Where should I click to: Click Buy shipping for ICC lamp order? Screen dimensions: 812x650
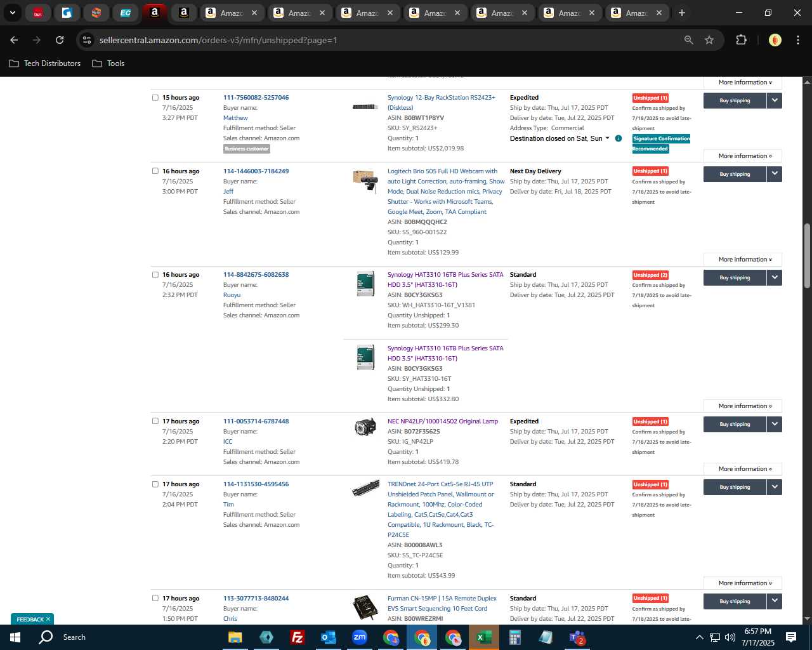pyautogui.click(x=735, y=424)
